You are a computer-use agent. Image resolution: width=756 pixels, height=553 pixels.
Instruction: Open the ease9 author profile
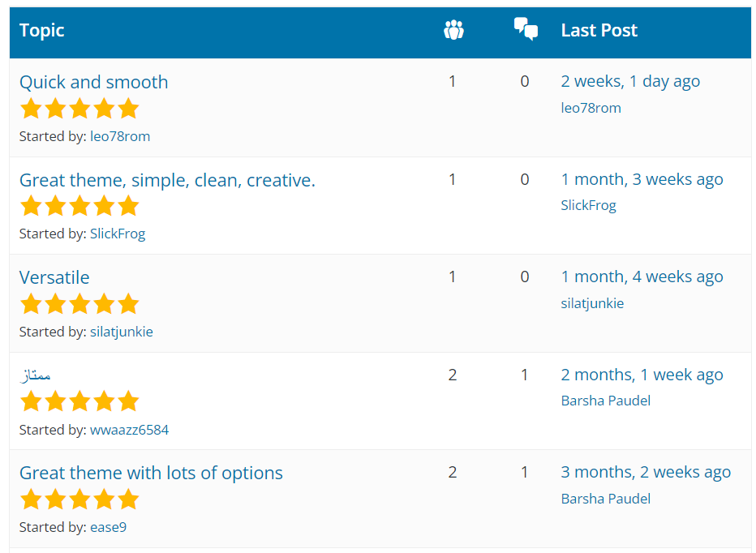tap(108, 527)
